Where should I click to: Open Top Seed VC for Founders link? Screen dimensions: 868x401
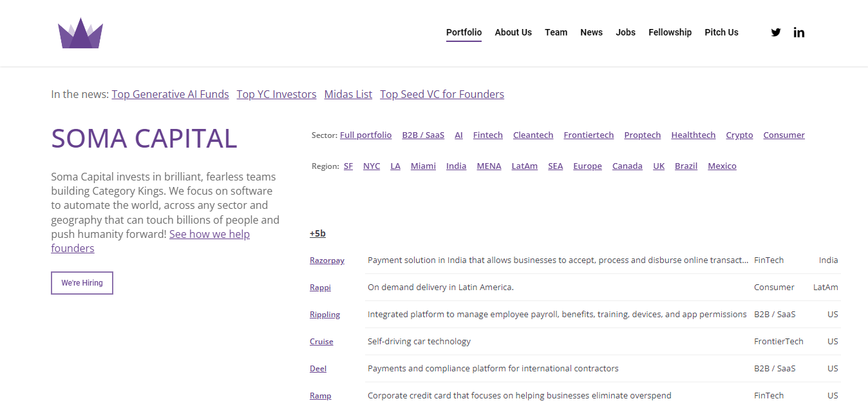point(442,94)
